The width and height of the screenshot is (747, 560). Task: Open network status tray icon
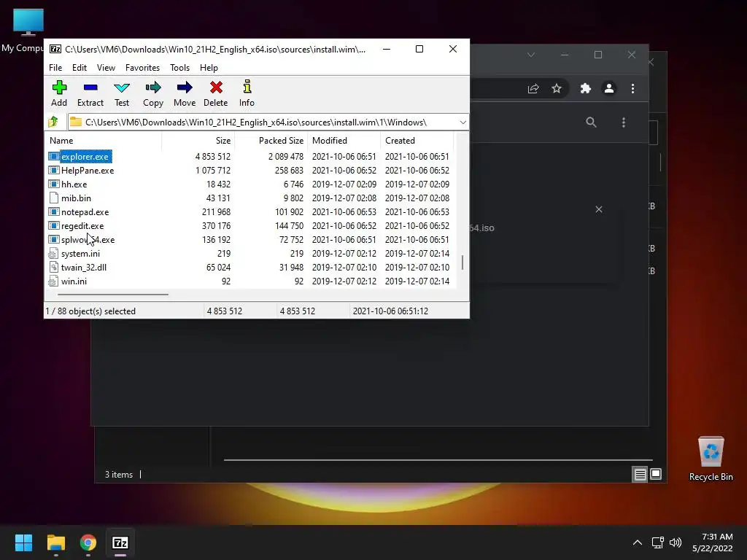(658, 542)
